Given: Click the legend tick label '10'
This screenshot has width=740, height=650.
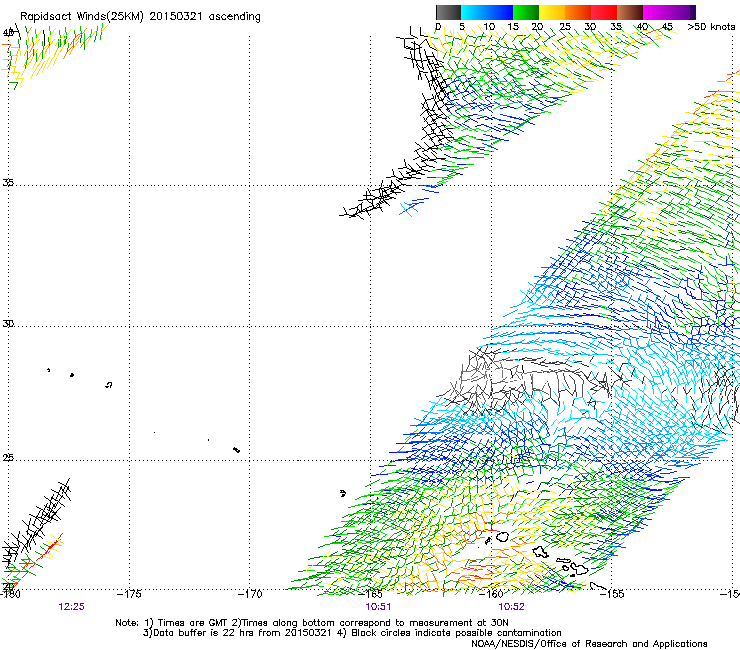Looking at the screenshot, I should 489,27.
